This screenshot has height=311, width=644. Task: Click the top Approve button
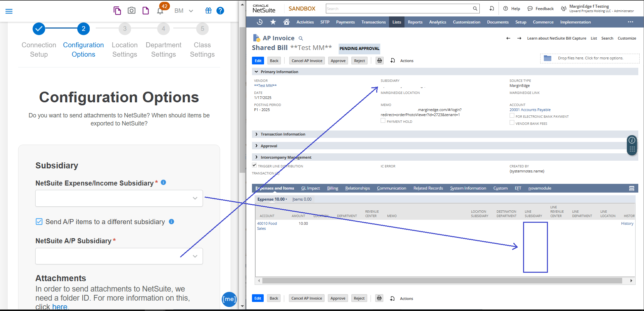click(x=338, y=61)
